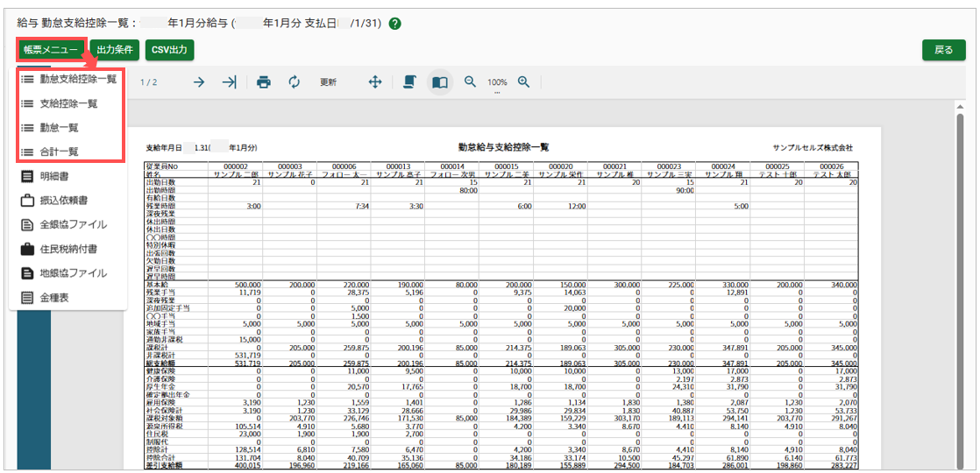
Task: Go to the next page arrow
Action: 199,82
